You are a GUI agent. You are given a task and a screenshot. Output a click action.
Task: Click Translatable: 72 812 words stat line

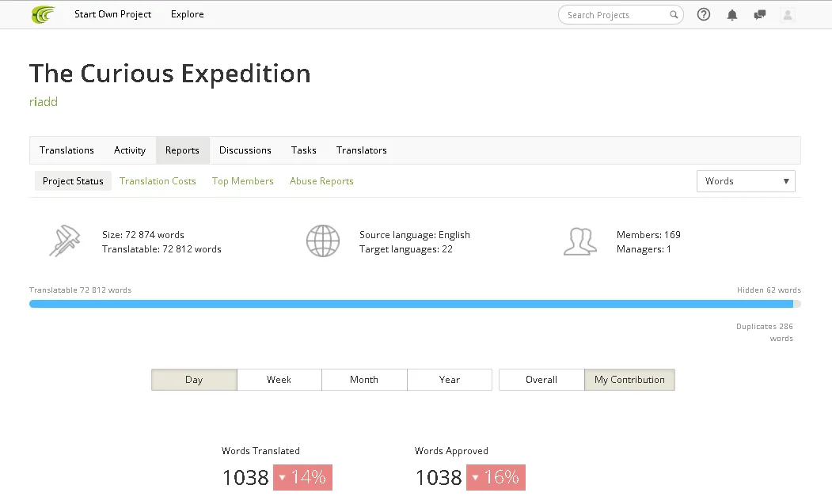pos(161,248)
